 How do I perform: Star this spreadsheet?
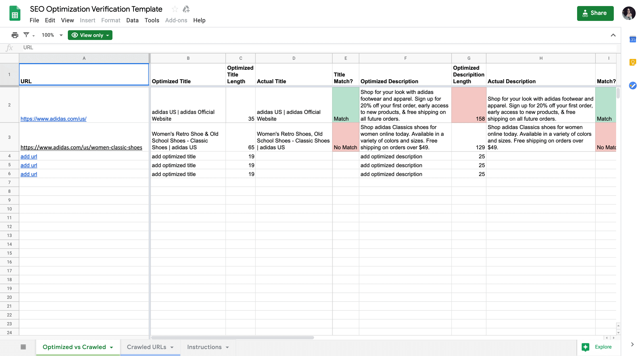(x=175, y=9)
